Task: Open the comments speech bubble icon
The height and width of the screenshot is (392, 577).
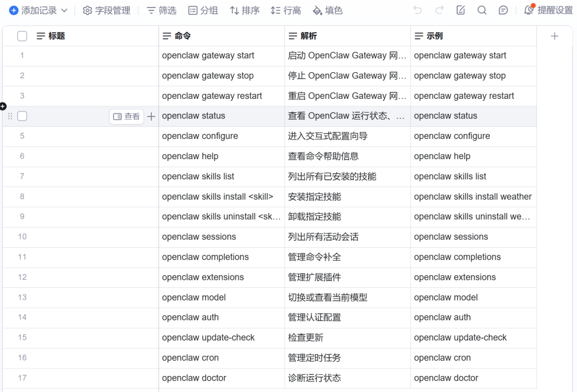Action: pos(503,10)
